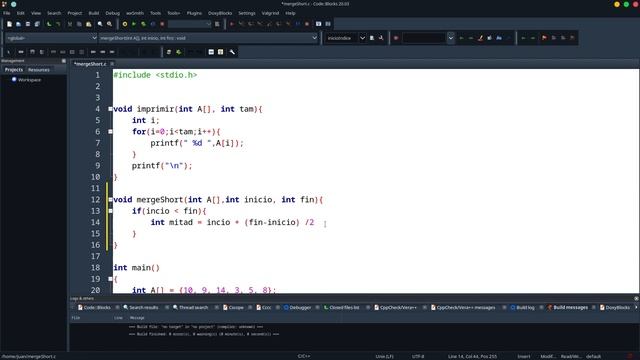Click the red Abort build icon
The image size is (640, 360).
pos(162,24)
